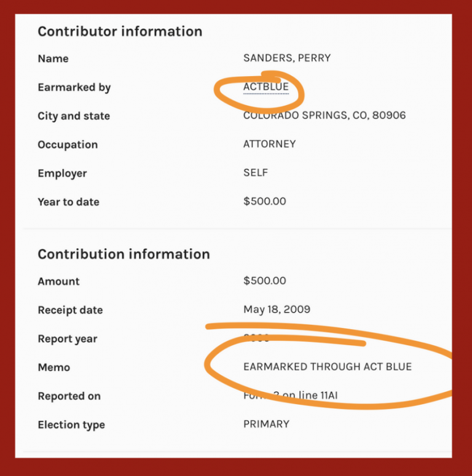Select the COLORADO SPRINGS, CO, 80906 value
Image resolution: width=472 pixels, height=476 pixels.
point(324,115)
